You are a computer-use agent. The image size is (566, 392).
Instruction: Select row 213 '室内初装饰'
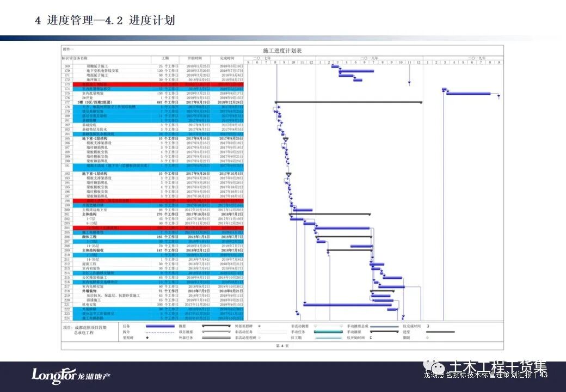pos(153,268)
